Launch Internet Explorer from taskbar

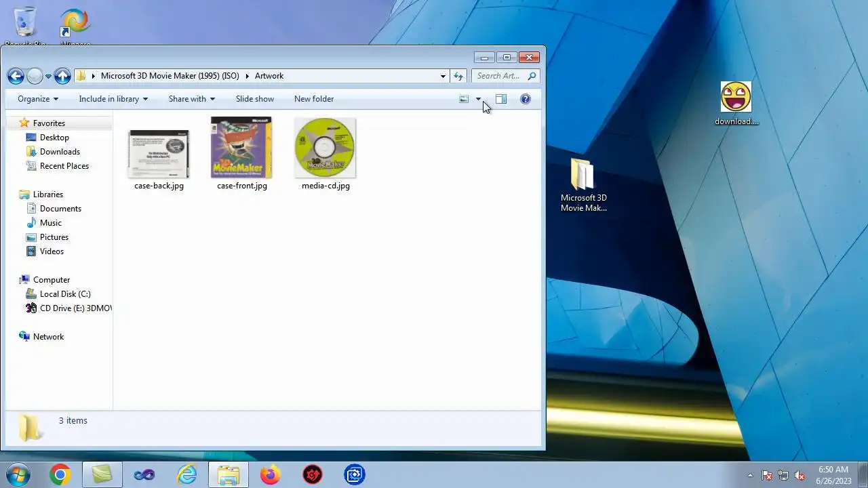pyautogui.click(x=186, y=475)
